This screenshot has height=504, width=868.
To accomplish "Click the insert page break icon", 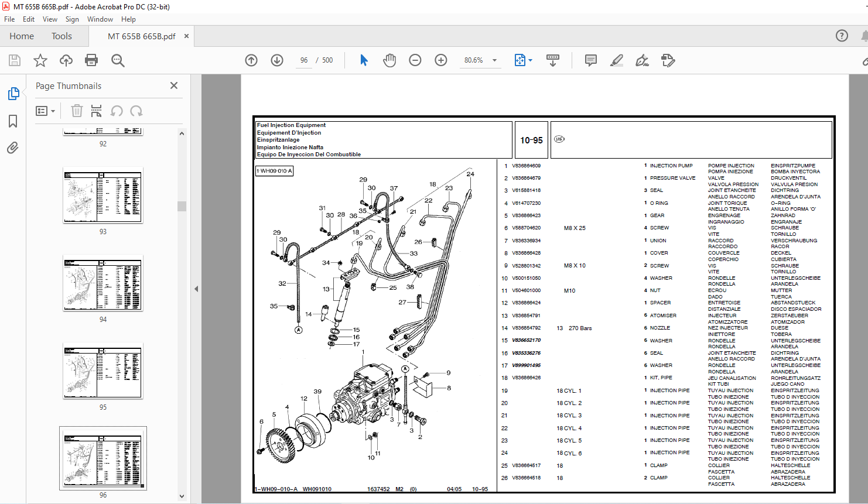I will pyautogui.click(x=97, y=111).
